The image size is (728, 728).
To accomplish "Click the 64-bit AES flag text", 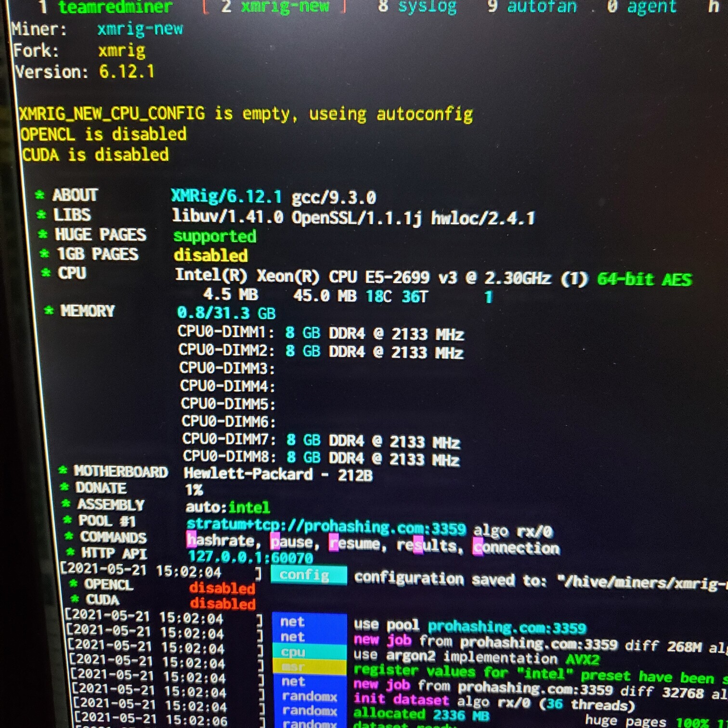I will coord(645,279).
